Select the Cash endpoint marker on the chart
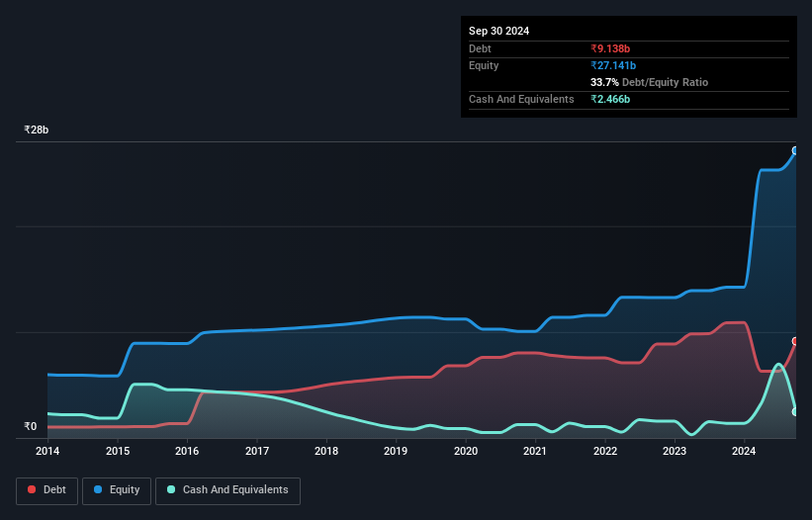This screenshot has height=520, width=812. (795, 412)
